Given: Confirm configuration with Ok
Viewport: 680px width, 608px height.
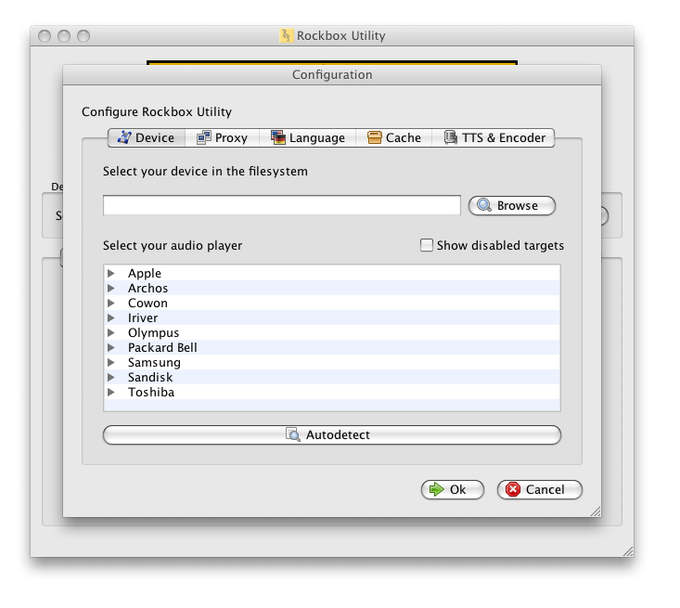Looking at the screenshot, I should click(x=452, y=490).
